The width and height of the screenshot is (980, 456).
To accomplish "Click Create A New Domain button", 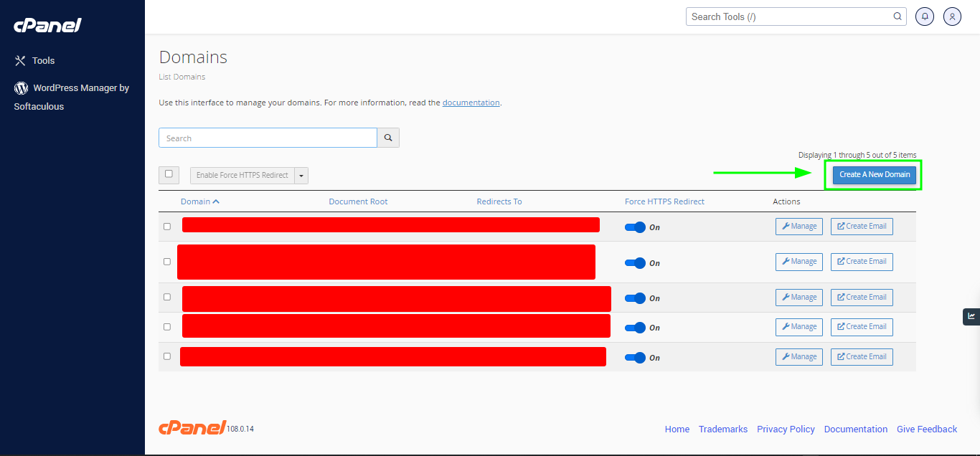I will point(874,175).
